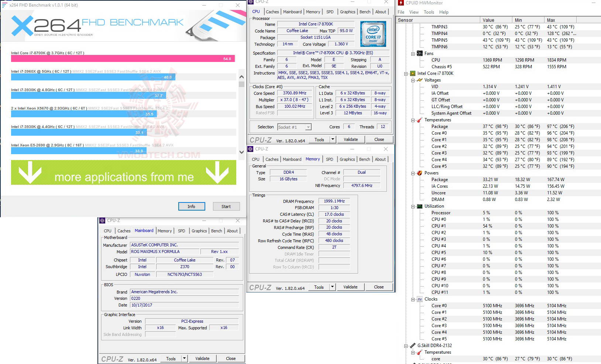Screen dimensions: 601x364
Task: Collapse the G.Skill DDR4-2132 node
Action: [406, 346]
